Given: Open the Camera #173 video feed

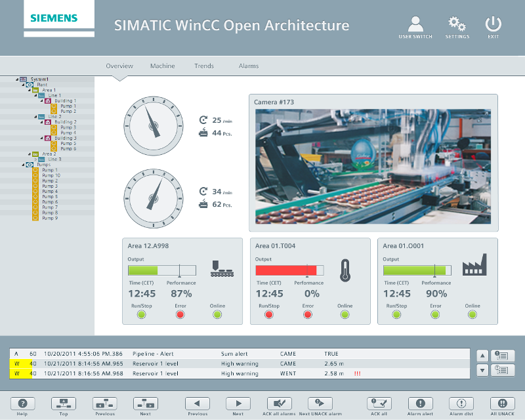Looking at the screenshot, I should [x=373, y=167].
